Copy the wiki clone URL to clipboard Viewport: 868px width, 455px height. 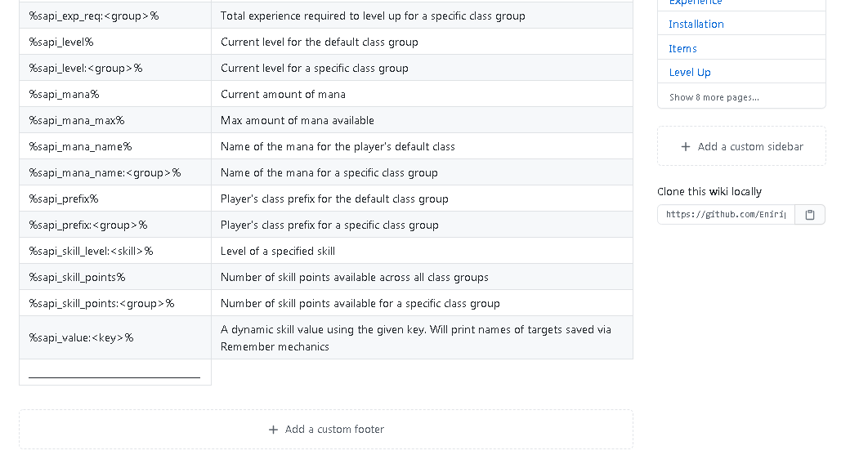point(810,215)
